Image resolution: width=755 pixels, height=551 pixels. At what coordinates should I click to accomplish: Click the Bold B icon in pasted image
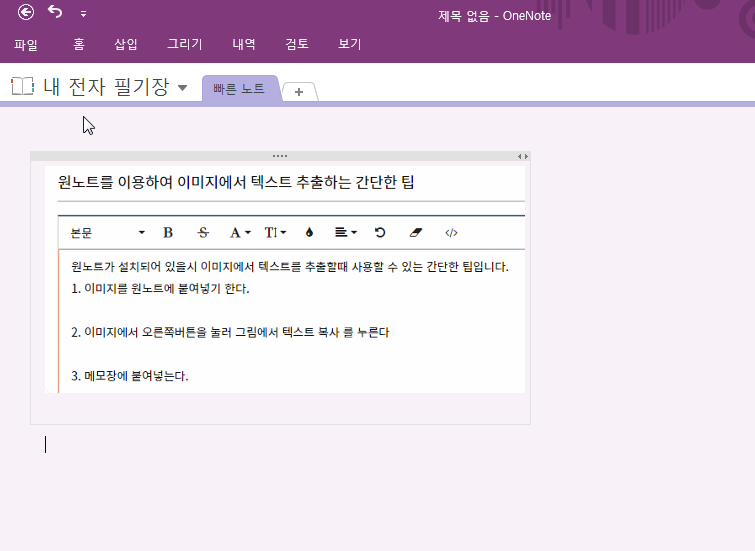click(x=168, y=232)
